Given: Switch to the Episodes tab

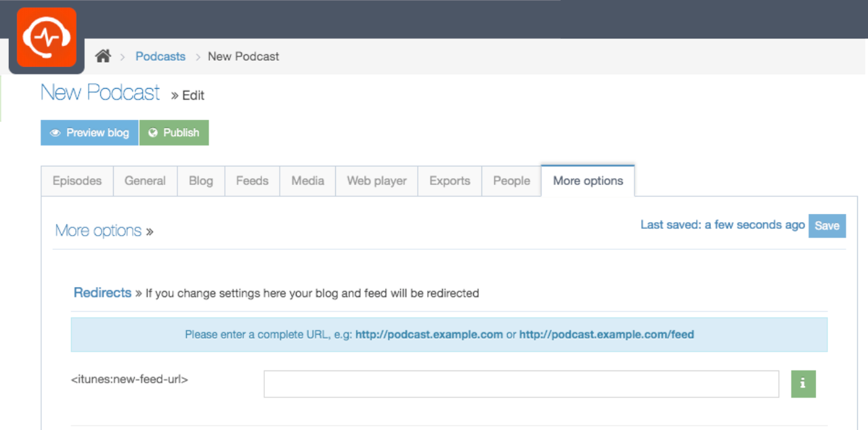Looking at the screenshot, I should pyautogui.click(x=77, y=181).
